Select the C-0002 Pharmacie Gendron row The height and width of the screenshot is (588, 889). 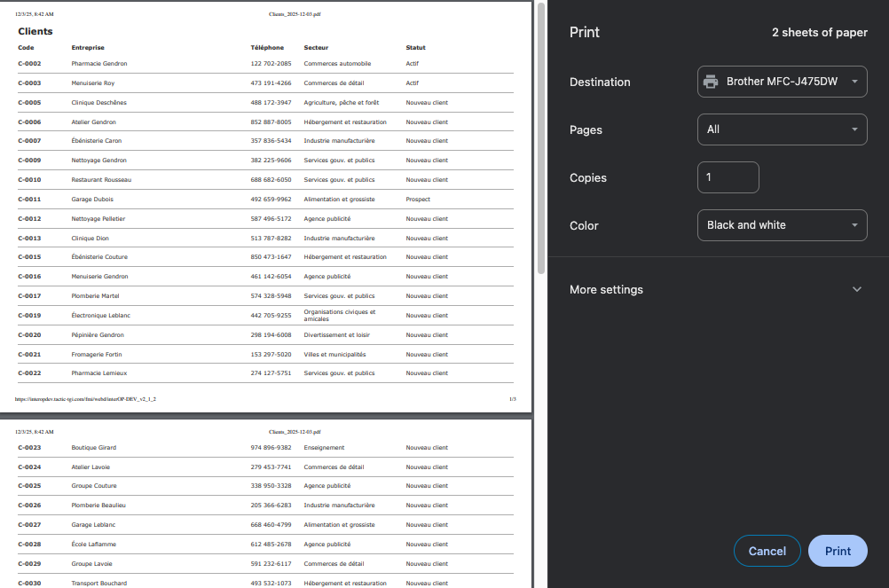[x=264, y=64]
